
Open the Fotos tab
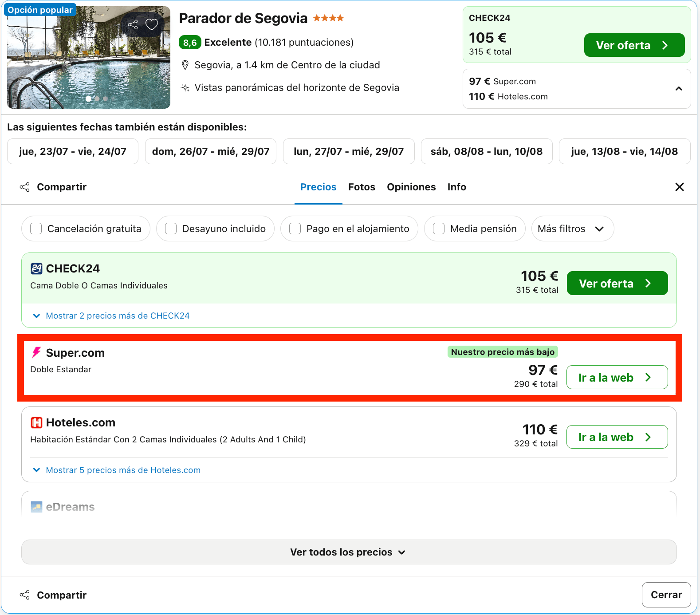pos(362,187)
